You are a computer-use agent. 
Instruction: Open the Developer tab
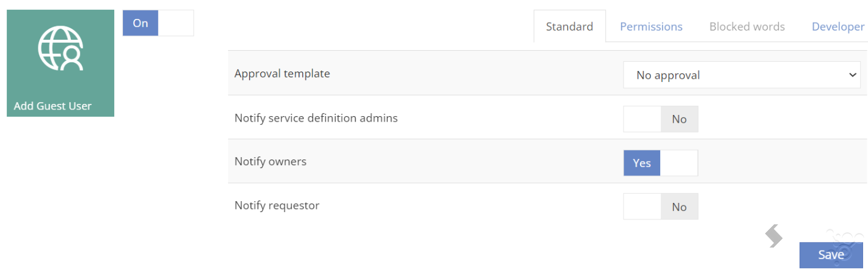click(838, 26)
